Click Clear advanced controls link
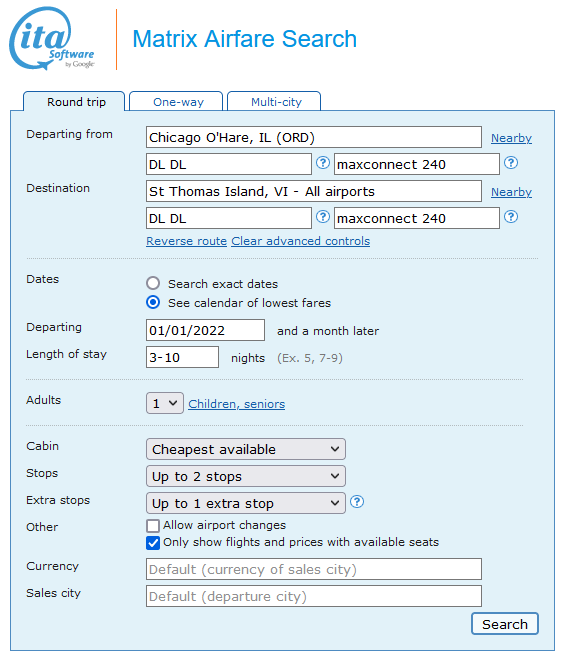Viewport: 563px width, 660px height. coord(300,241)
